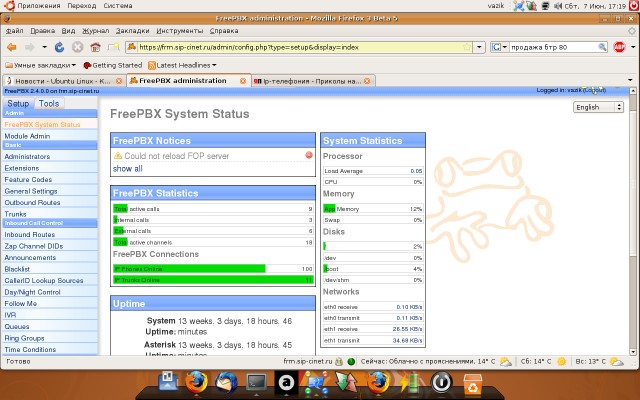Delete the Could not reload FOP server notice
Viewport: 640px width, 400px height.
[309, 155]
